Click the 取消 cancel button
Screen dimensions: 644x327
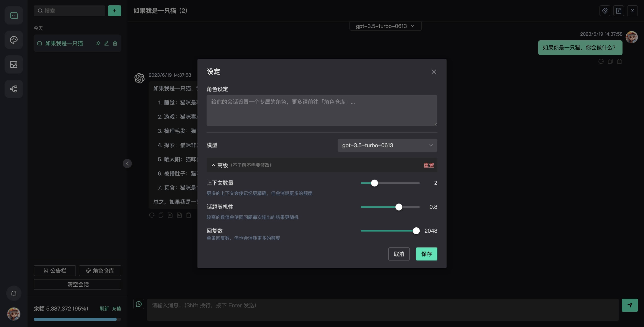coord(399,254)
